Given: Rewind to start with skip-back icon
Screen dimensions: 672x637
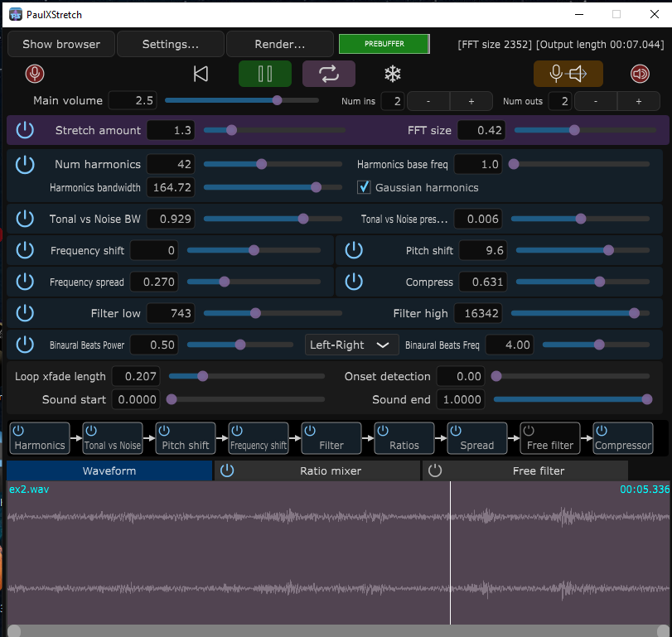Looking at the screenshot, I should (201, 74).
